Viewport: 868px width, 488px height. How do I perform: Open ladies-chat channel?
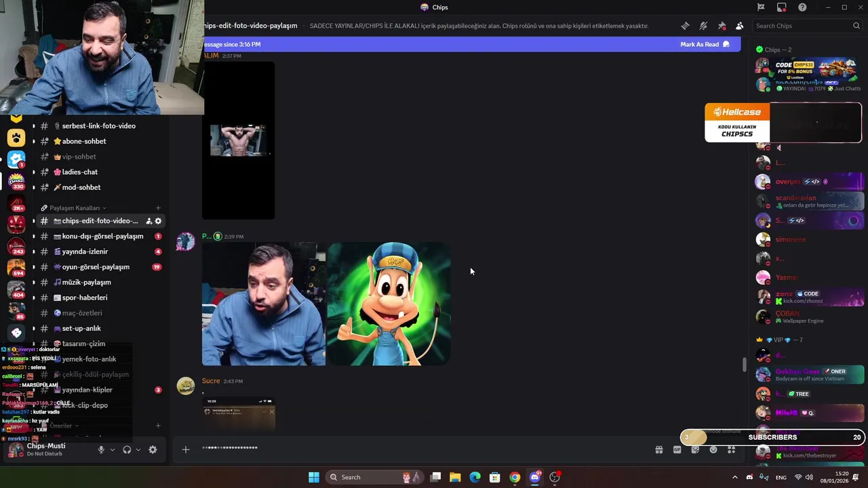click(x=98, y=172)
